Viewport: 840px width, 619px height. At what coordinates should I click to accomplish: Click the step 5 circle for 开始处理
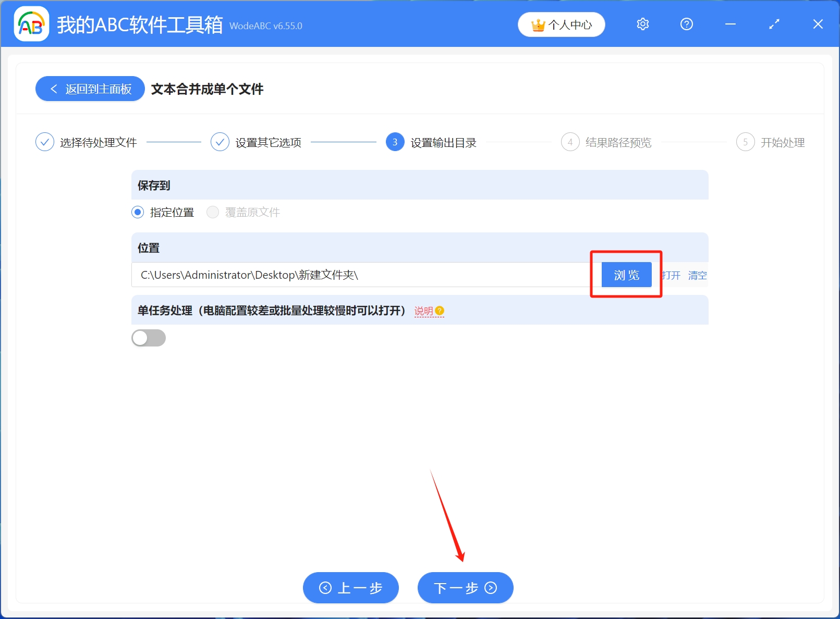[x=746, y=142]
